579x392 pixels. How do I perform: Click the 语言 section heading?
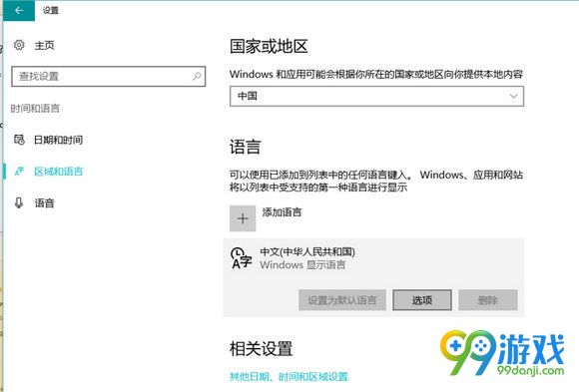[246, 147]
